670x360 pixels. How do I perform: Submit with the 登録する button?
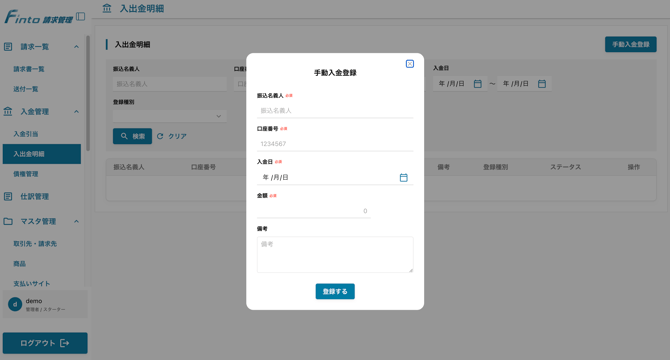pos(335,291)
